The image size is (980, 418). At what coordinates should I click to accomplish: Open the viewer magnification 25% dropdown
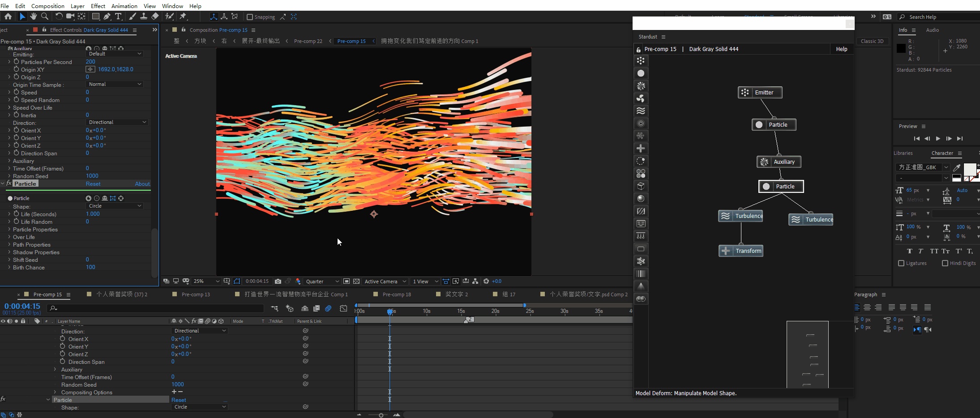206,281
